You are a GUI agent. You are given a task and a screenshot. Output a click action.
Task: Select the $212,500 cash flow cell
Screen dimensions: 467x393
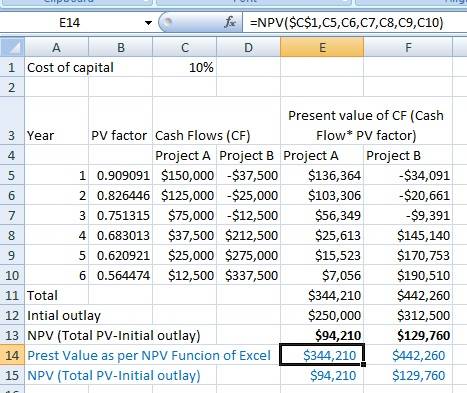[x=248, y=235]
